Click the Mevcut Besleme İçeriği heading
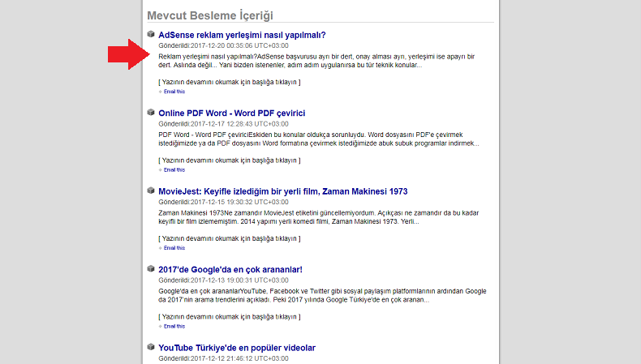Screen dimensions: 641x364 point(209,15)
